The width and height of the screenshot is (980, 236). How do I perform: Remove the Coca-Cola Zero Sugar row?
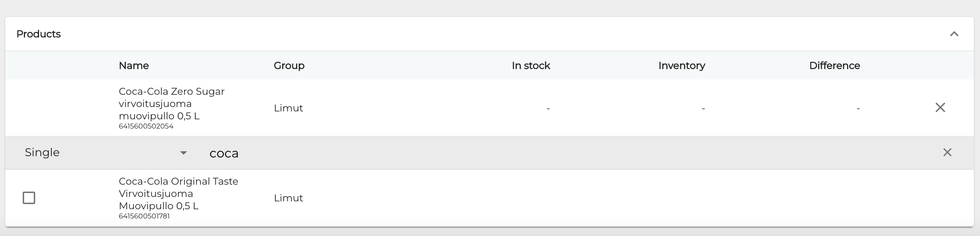[x=940, y=107]
